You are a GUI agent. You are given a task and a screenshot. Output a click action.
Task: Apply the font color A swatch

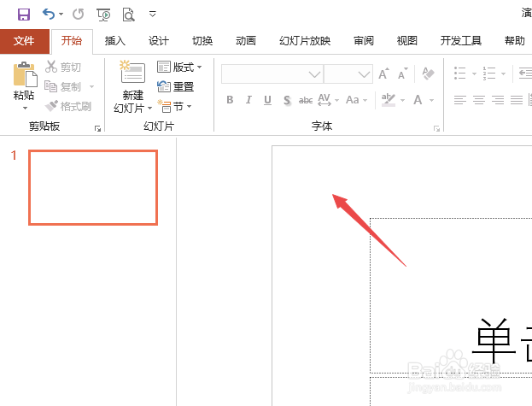418,100
